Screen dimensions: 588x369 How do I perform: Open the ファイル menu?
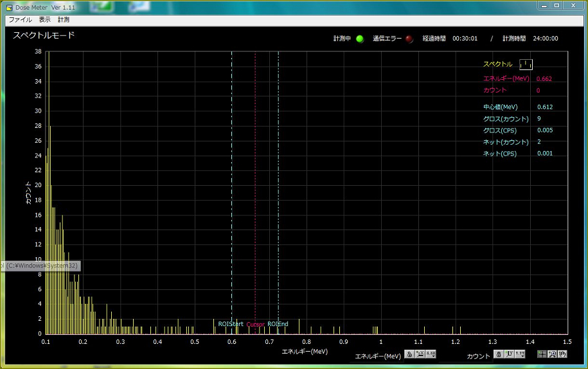coord(20,20)
